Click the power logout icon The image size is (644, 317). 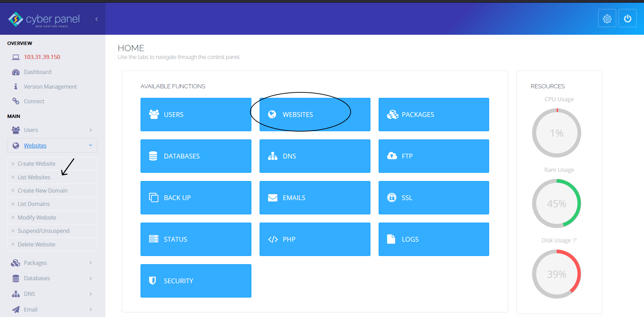pos(627,18)
